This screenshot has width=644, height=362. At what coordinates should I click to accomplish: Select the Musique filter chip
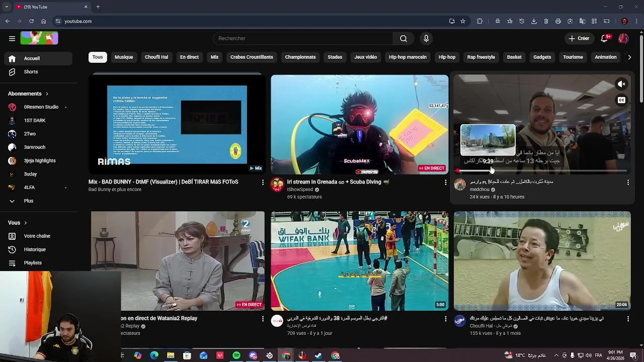124,57
